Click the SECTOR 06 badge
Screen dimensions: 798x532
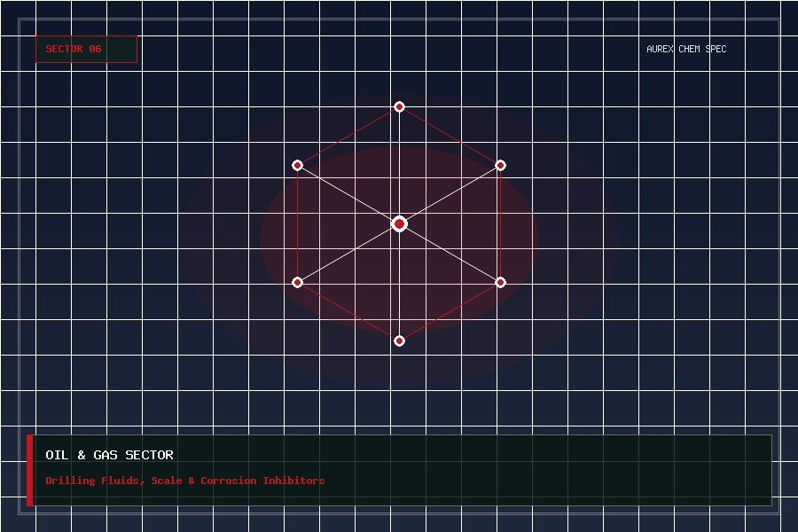[87, 50]
